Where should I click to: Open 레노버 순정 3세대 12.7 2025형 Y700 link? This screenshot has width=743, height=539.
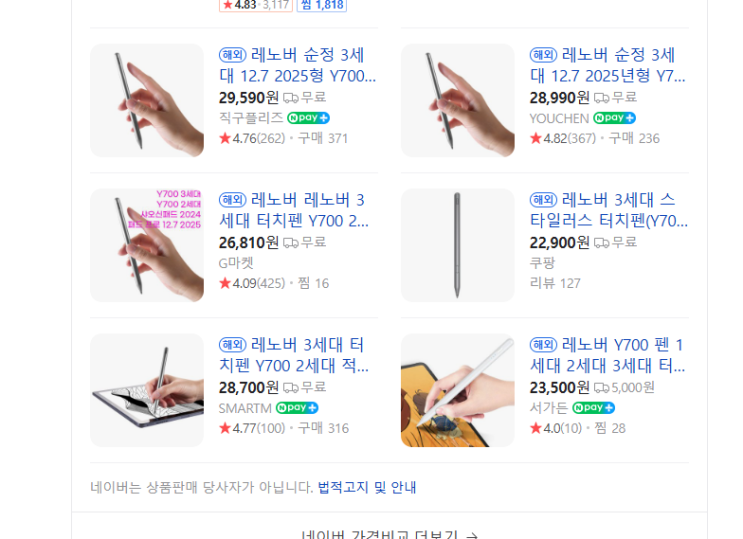pos(298,65)
